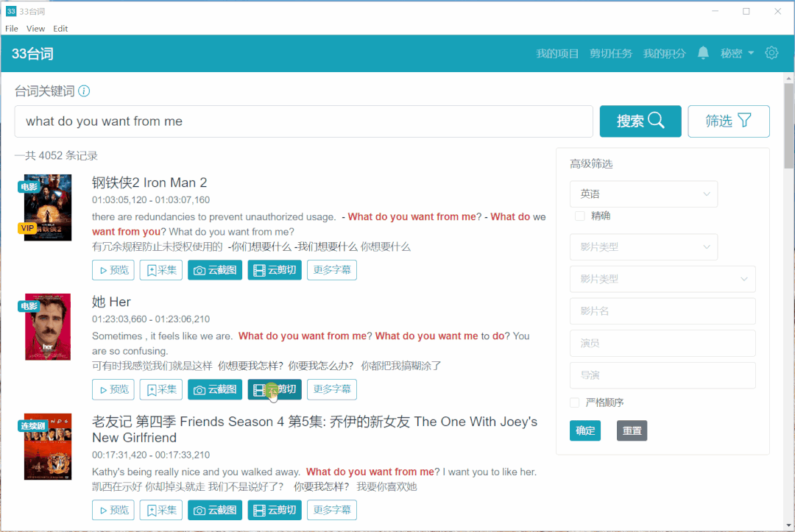Click 云剪切 for the Friends result
The width and height of the screenshot is (795, 532).
click(x=275, y=510)
